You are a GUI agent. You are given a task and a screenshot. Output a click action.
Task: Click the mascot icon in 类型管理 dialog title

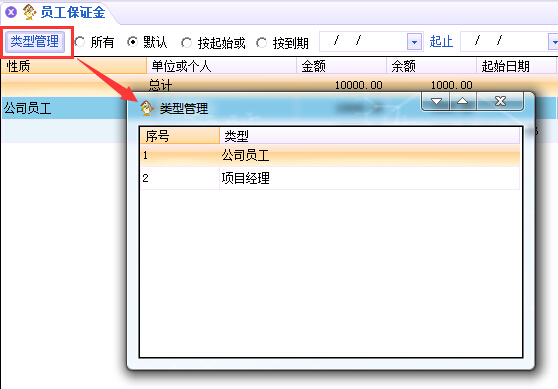[146, 108]
